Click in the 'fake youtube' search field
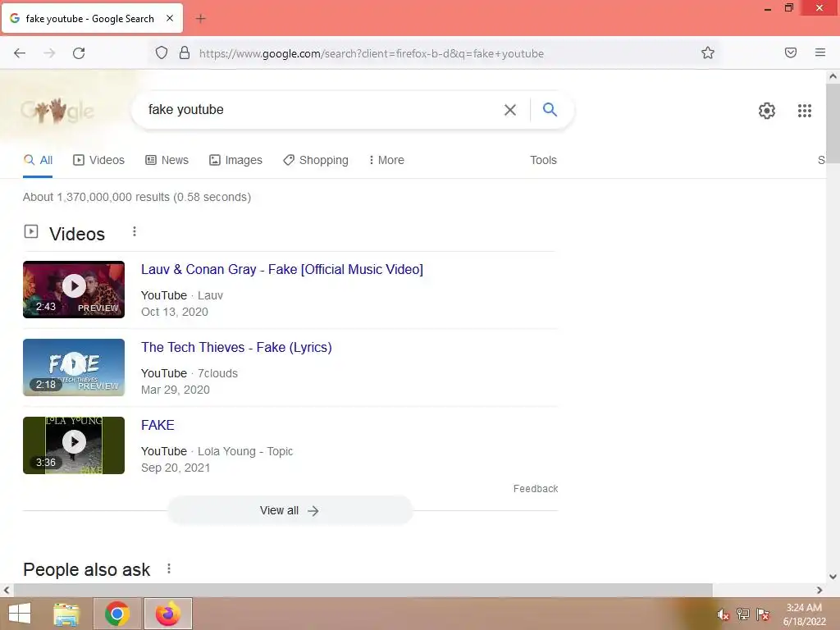Screen dimensions: 840x630 322,110
